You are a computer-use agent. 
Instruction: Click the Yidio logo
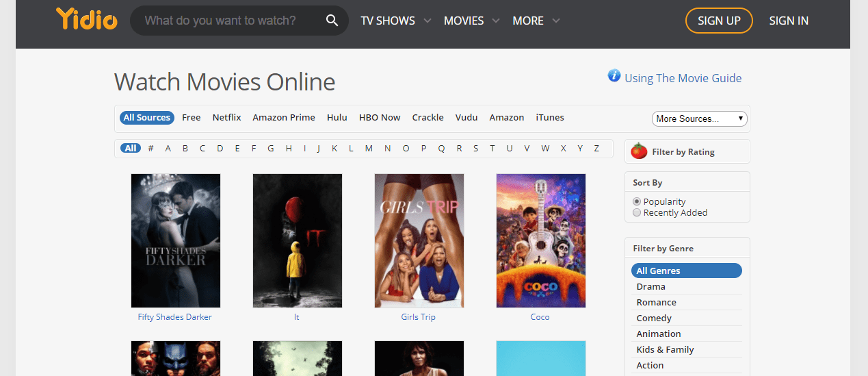[x=87, y=20]
